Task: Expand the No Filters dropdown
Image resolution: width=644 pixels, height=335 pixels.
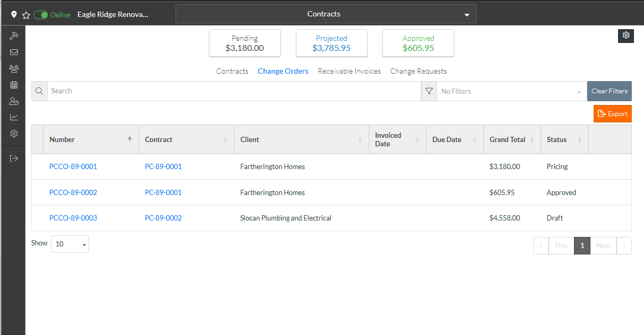Action: 511,91
